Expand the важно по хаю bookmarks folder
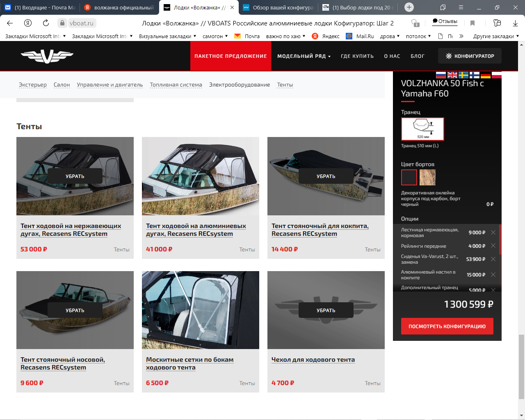The height and width of the screenshot is (420, 525). (285, 36)
